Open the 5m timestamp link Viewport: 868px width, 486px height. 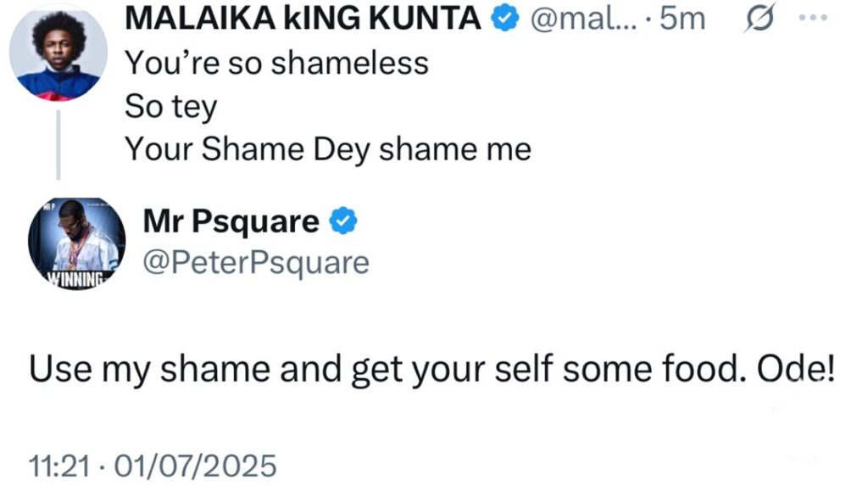coord(682,20)
